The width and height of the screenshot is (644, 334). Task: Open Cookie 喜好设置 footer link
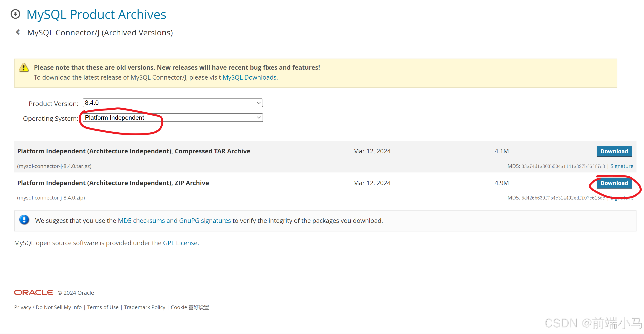click(x=190, y=307)
